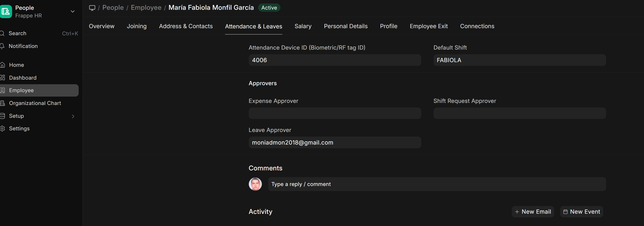Open the Personal Details tab
The width and height of the screenshot is (644, 226).
point(346,26)
